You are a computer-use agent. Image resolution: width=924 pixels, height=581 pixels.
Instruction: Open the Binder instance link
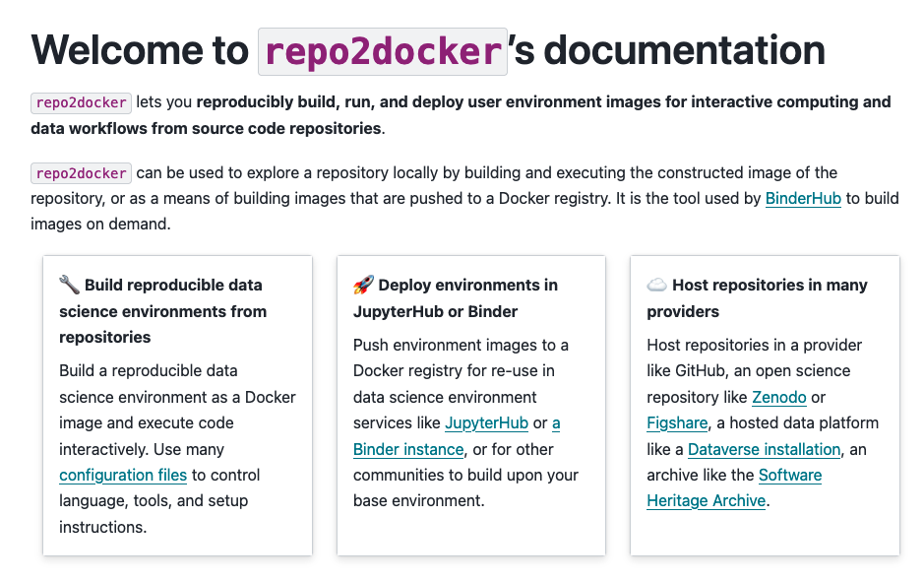pos(407,449)
